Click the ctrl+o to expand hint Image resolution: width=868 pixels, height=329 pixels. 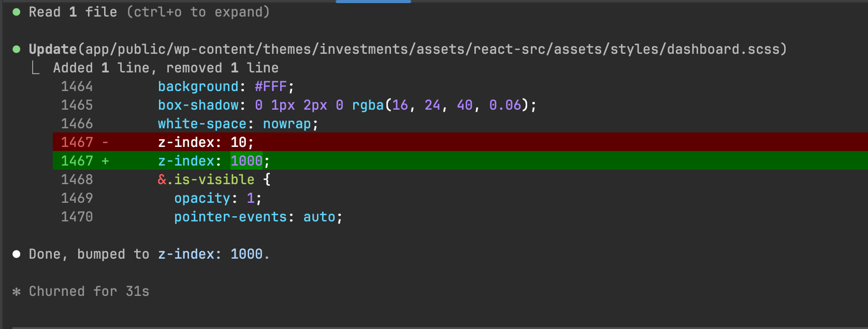(198, 12)
